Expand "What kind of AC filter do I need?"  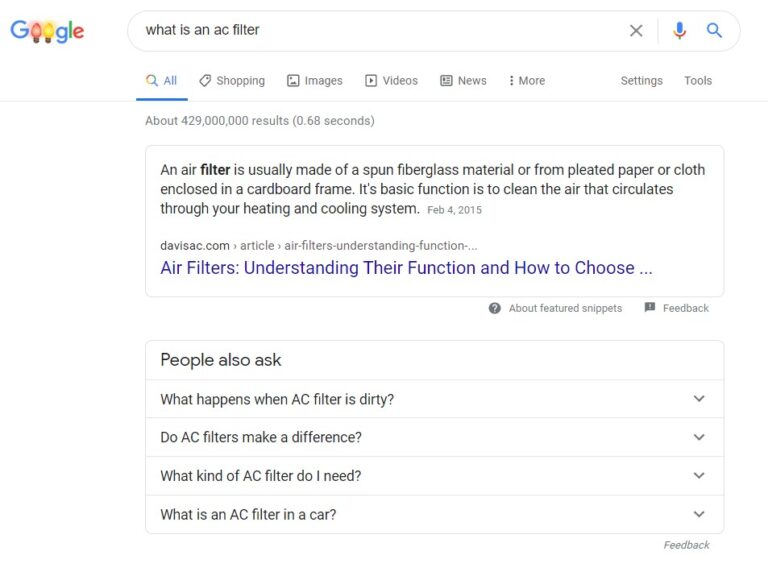tap(699, 476)
